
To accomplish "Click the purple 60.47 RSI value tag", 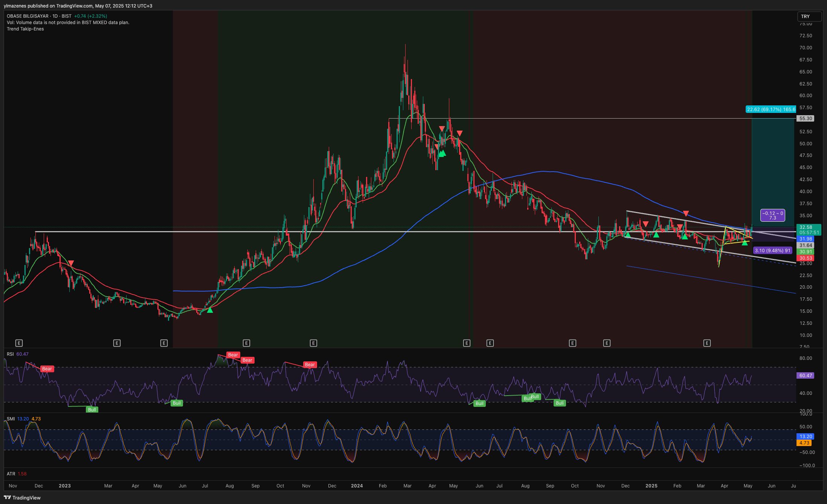I will 806,376.
